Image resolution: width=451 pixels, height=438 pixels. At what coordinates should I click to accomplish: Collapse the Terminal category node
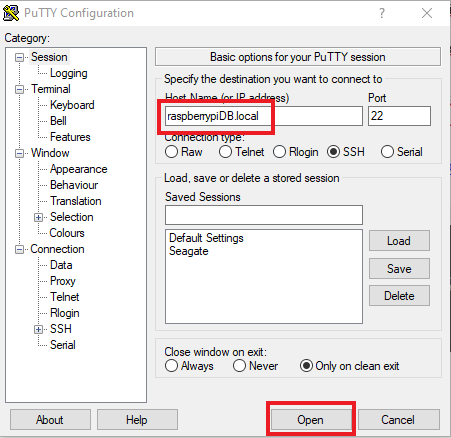pos(19,89)
